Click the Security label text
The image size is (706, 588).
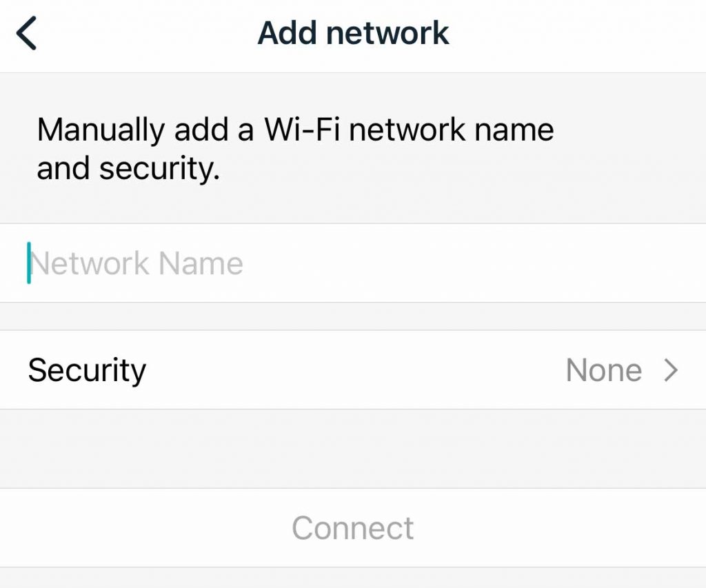87,370
